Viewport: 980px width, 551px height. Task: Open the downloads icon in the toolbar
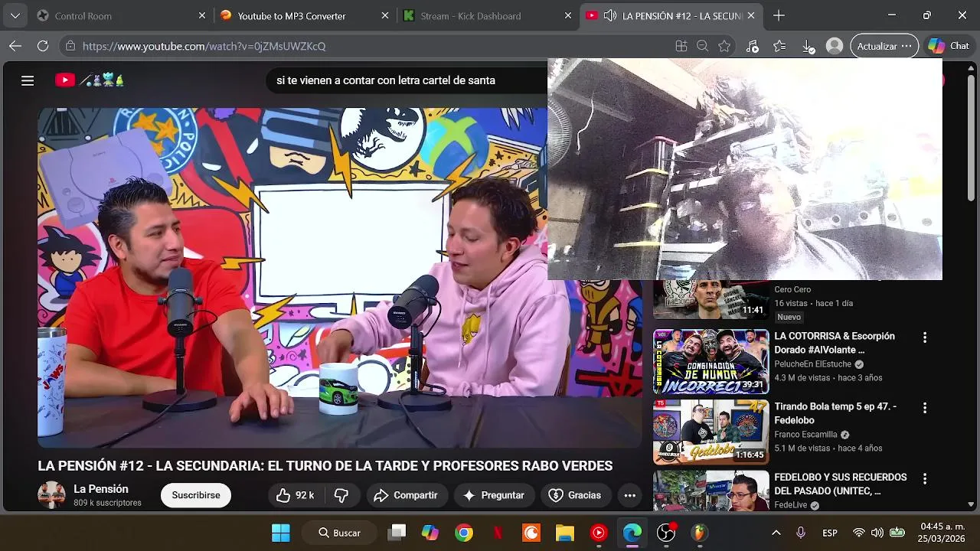point(808,46)
